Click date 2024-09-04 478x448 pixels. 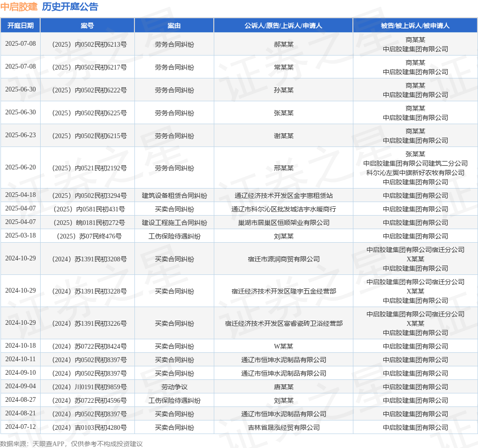[21, 386]
